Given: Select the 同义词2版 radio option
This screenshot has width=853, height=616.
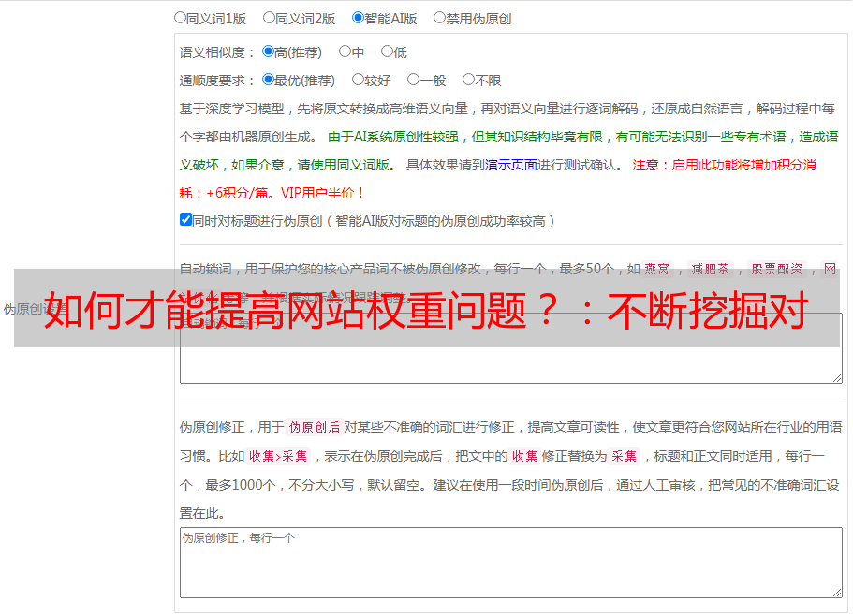Looking at the screenshot, I should (269, 18).
